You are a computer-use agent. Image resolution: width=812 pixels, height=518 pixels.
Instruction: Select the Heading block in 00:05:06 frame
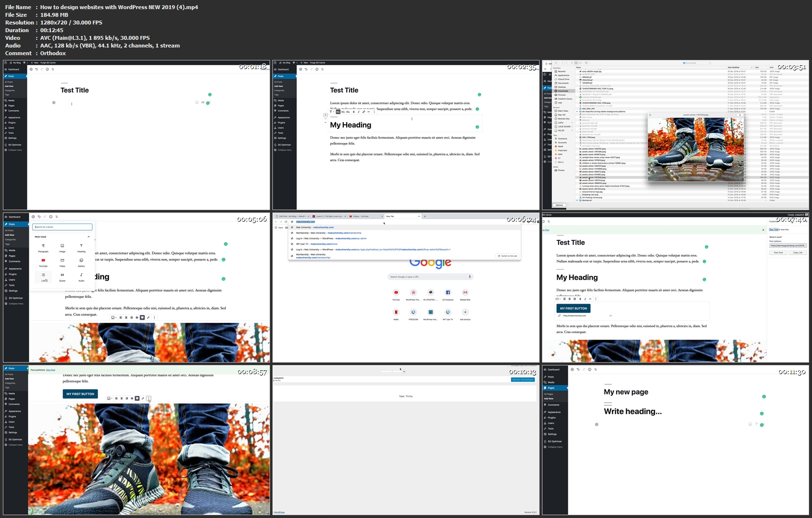coord(82,247)
